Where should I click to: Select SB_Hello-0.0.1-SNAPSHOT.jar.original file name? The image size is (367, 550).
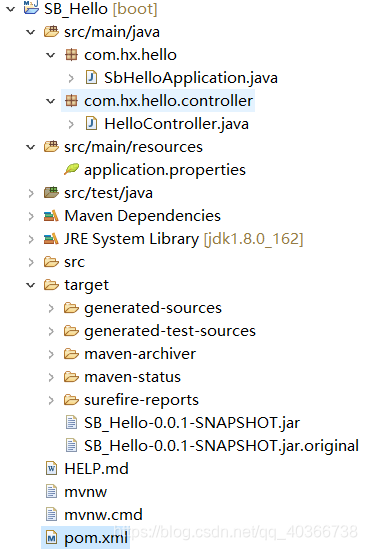221,446
